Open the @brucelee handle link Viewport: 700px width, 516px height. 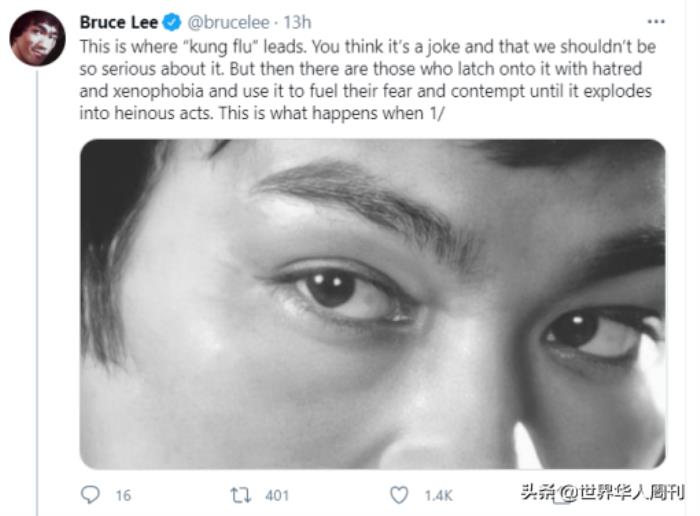[x=228, y=22]
